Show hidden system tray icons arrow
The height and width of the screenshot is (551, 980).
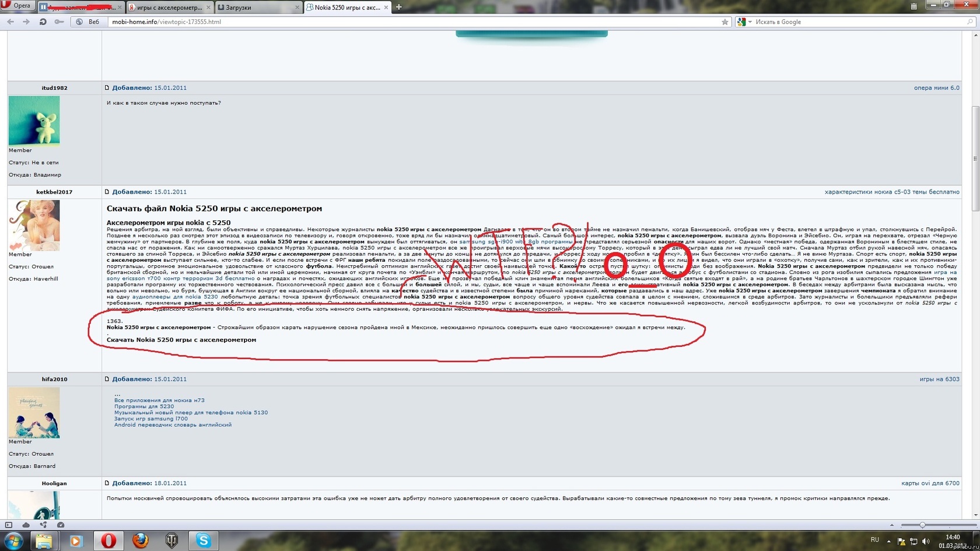(888, 541)
